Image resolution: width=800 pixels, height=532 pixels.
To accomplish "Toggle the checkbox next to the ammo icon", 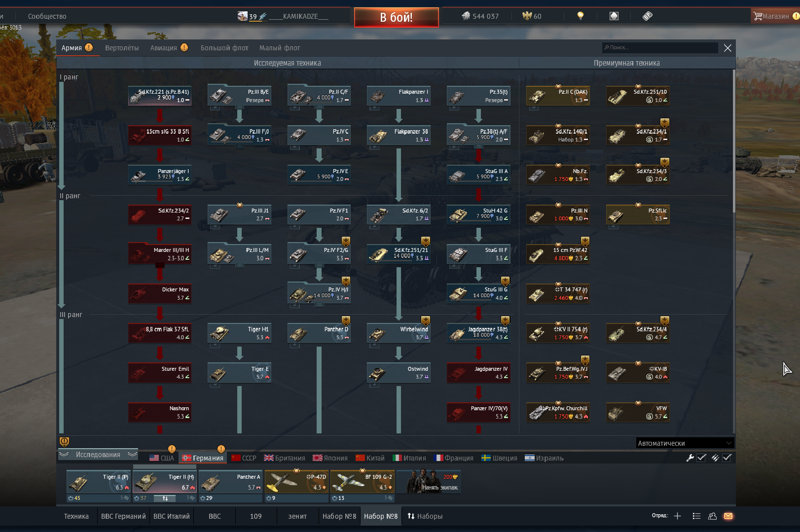I will click(x=727, y=458).
